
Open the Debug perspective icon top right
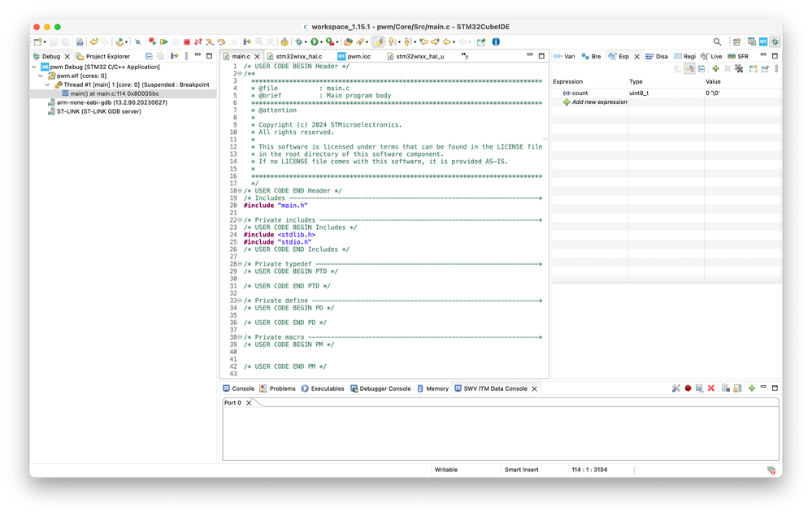[x=775, y=41]
